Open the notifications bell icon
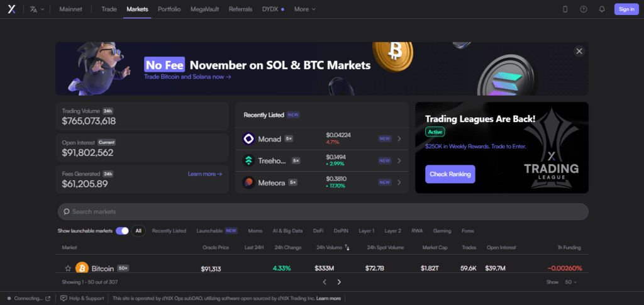 602,9
